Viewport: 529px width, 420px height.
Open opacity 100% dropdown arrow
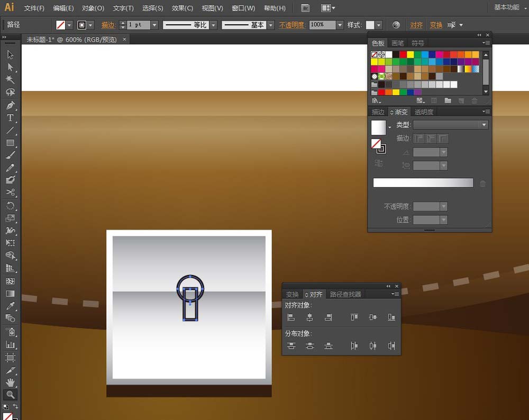(340, 25)
